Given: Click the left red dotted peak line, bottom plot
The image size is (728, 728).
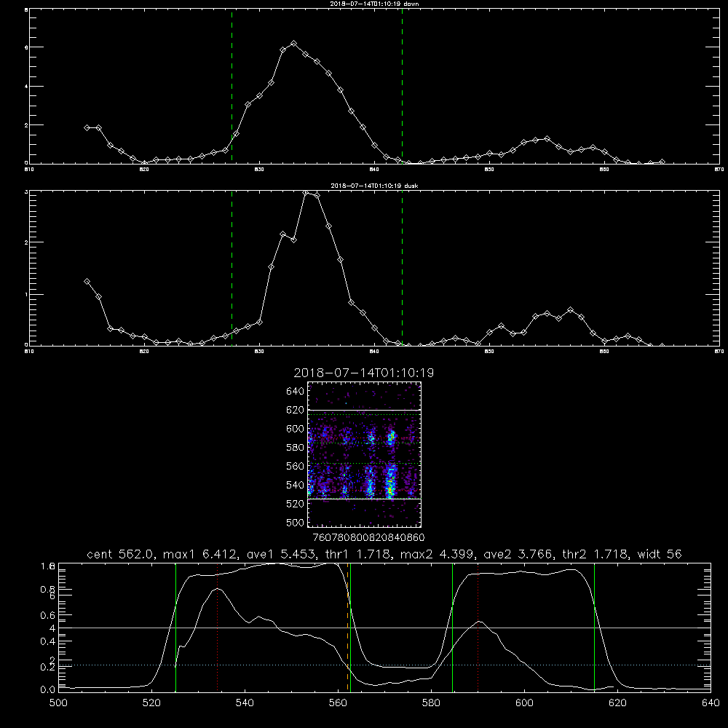Looking at the screenshot, I should (217, 627).
